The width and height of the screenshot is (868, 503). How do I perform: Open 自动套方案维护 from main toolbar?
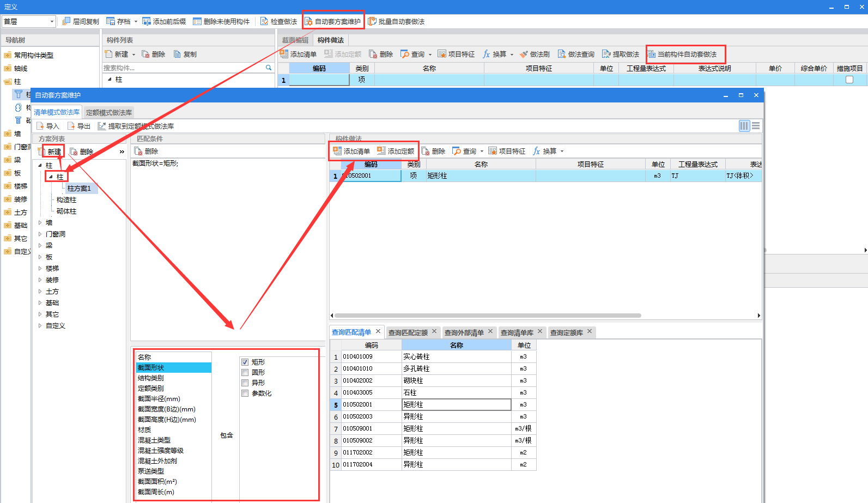333,21
